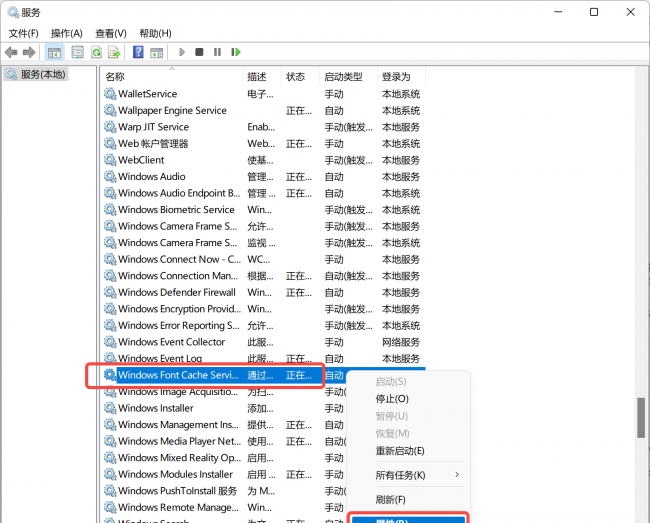
Task: Click the gear icon beside Warp JIT Service
Action: click(110, 127)
